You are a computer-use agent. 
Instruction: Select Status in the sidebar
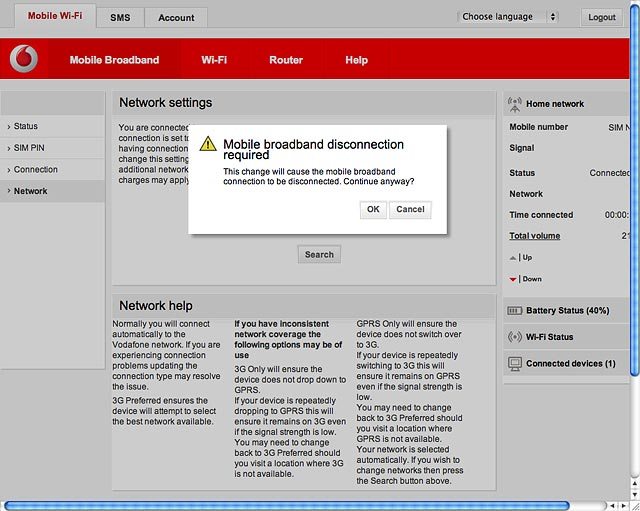point(53,126)
